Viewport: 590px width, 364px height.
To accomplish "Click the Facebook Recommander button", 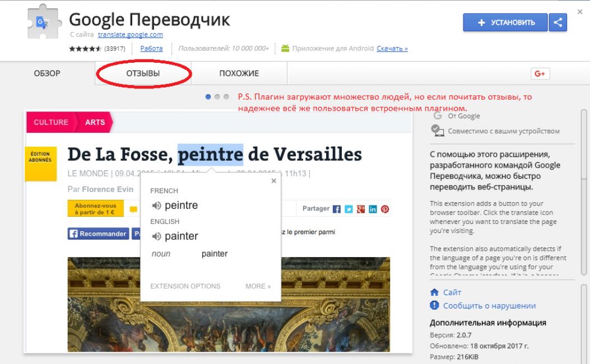I will pos(98,234).
